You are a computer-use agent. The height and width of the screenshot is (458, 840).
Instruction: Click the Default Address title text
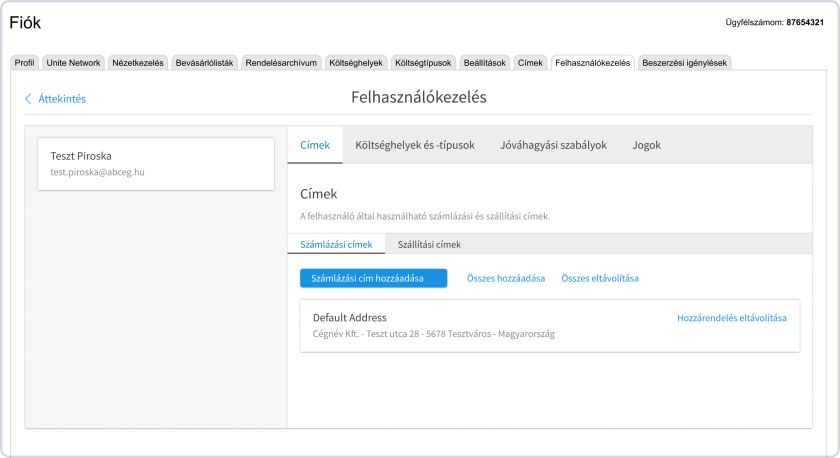tap(350, 318)
